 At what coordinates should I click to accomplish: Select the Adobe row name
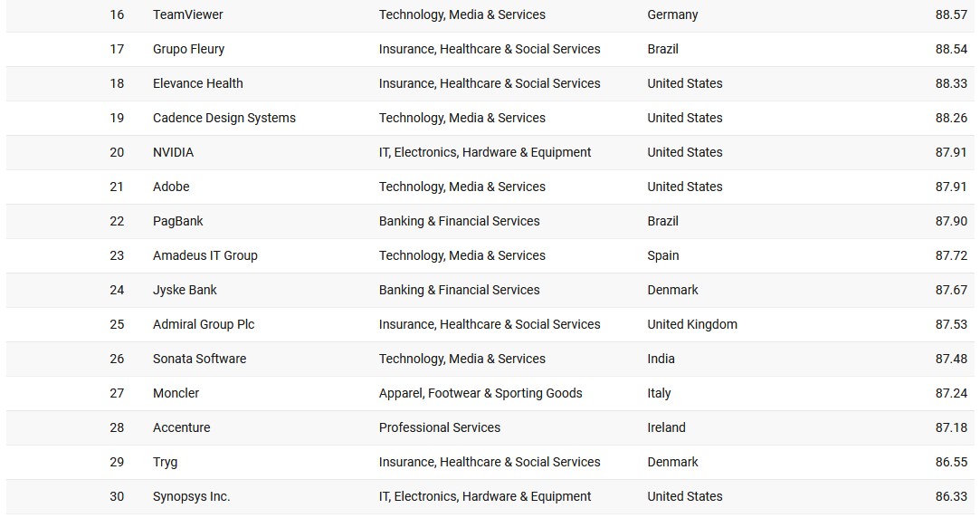171,187
